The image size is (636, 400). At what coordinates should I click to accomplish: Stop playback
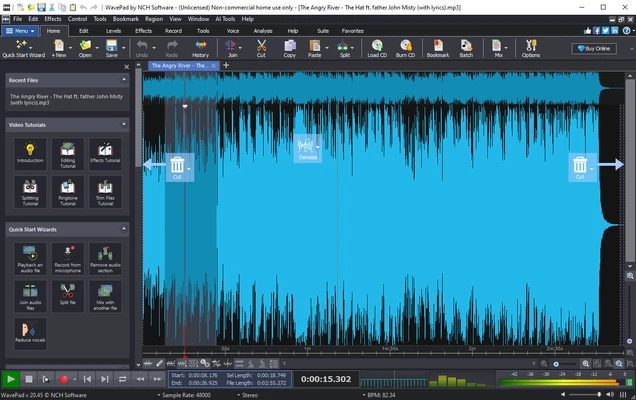tap(29, 379)
